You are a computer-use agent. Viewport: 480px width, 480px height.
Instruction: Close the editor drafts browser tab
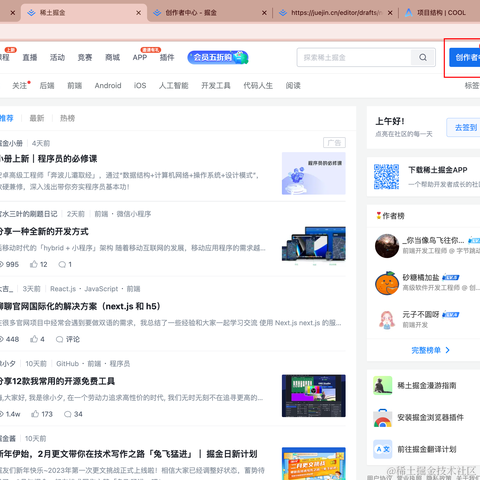[390, 13]
